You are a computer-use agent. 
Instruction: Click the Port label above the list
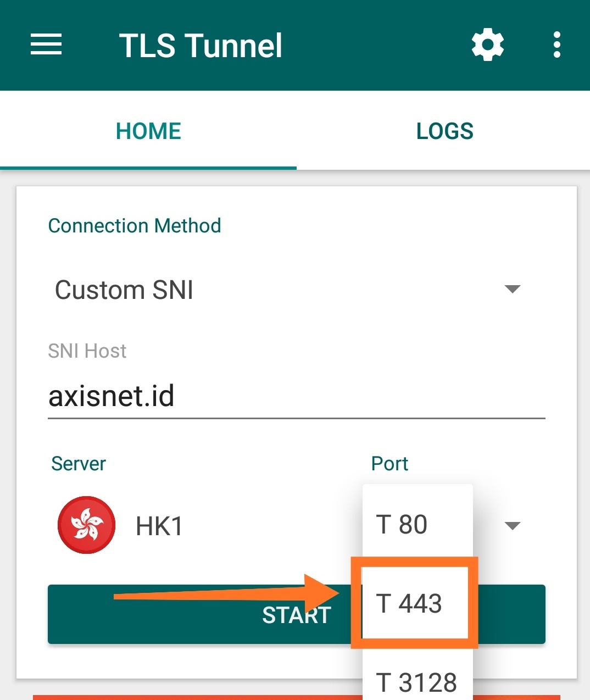[389, 463]
